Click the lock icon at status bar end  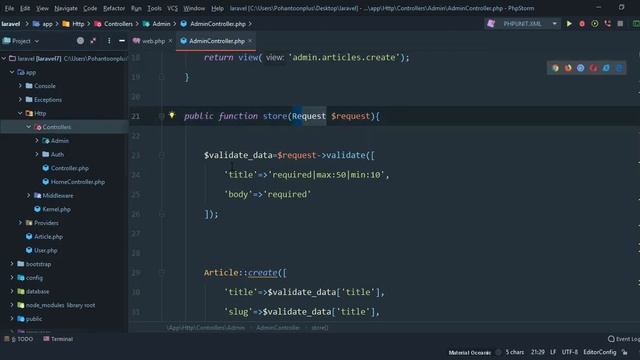pos(624,352)
